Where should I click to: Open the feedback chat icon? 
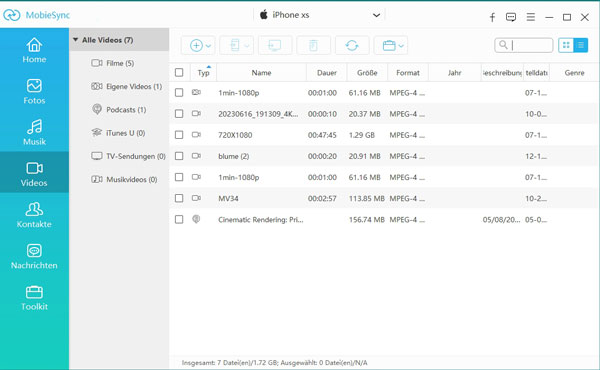click(511, 17)
